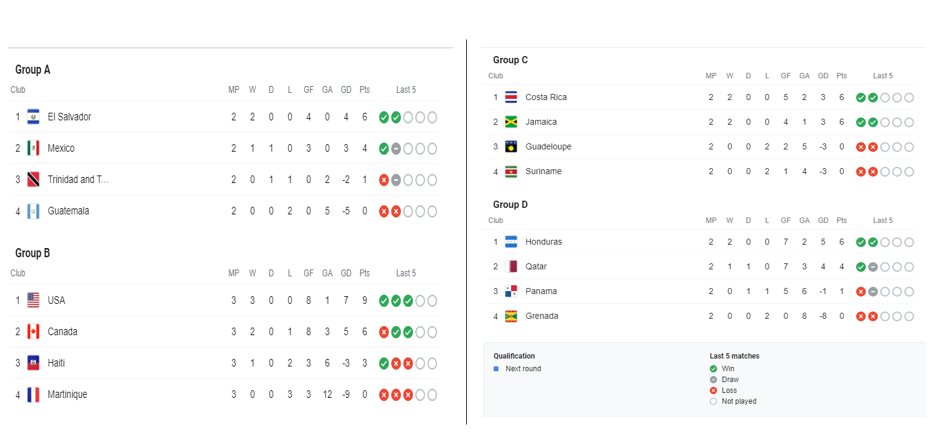Click the Group A heading

click(x=33, y=70)
